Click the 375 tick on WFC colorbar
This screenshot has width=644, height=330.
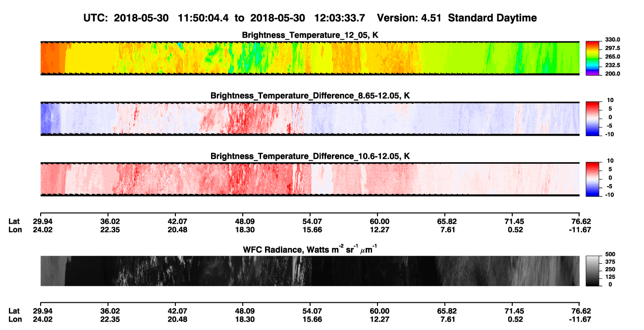tap(610, 261)
